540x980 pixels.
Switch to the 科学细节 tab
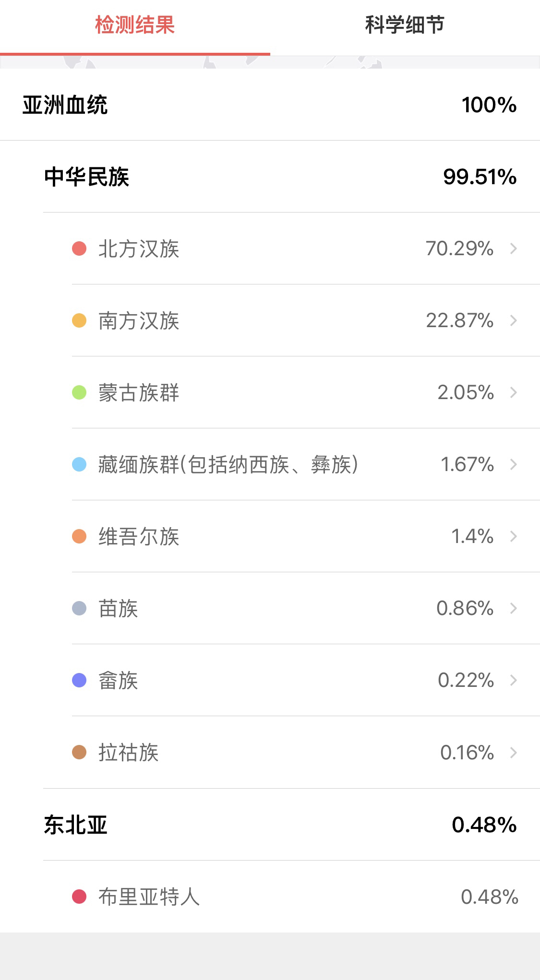405,25
